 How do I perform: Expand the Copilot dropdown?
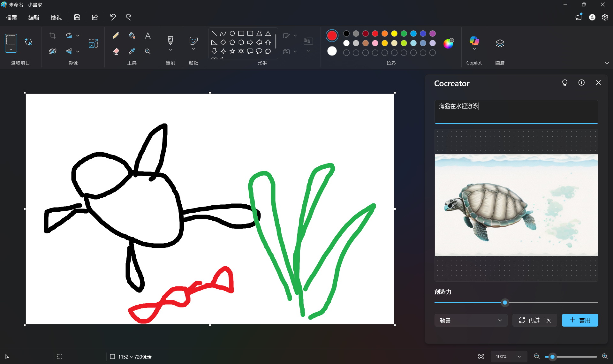click(474, 49)
